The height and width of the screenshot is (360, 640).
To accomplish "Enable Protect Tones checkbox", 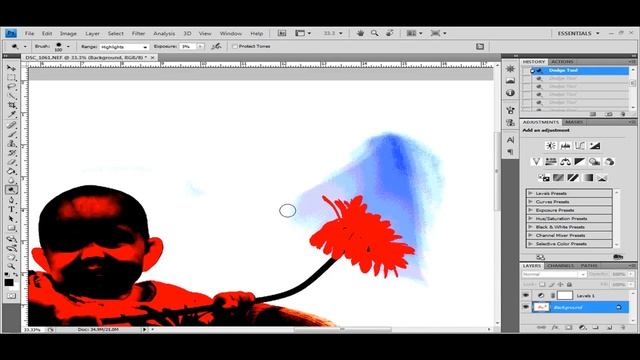I will (235, 47).
